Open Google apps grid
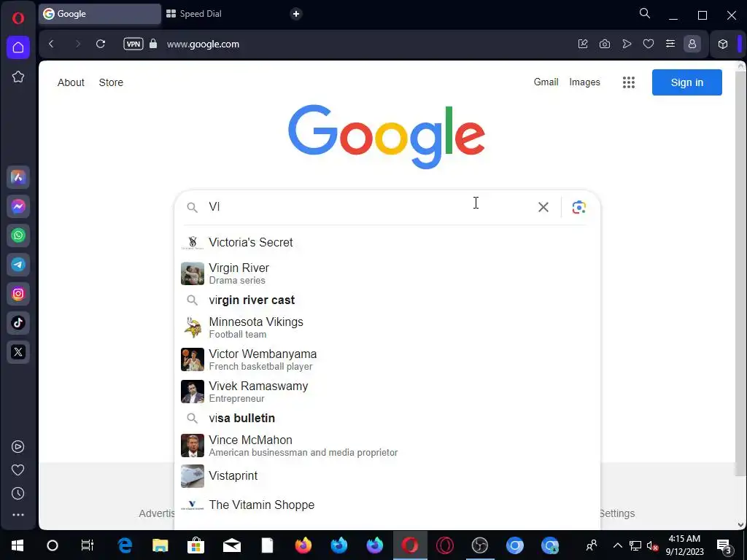The height and width of the screenshot is (560, 747). tap(628, 82)
